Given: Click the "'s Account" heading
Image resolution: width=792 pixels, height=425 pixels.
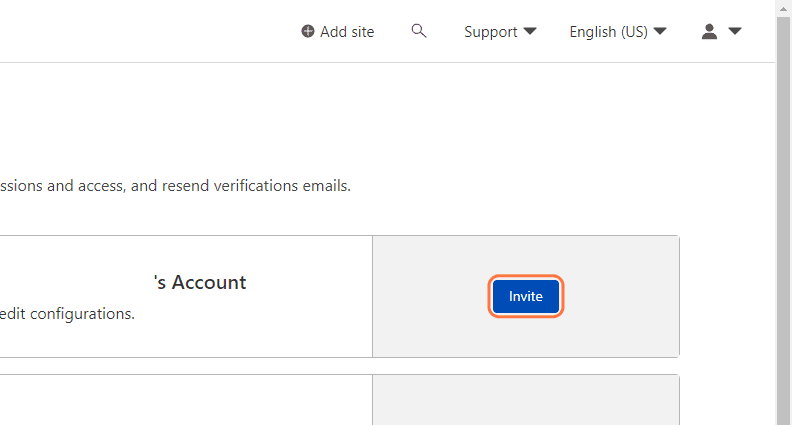Looking at the screenshot, I should [200, 283].
